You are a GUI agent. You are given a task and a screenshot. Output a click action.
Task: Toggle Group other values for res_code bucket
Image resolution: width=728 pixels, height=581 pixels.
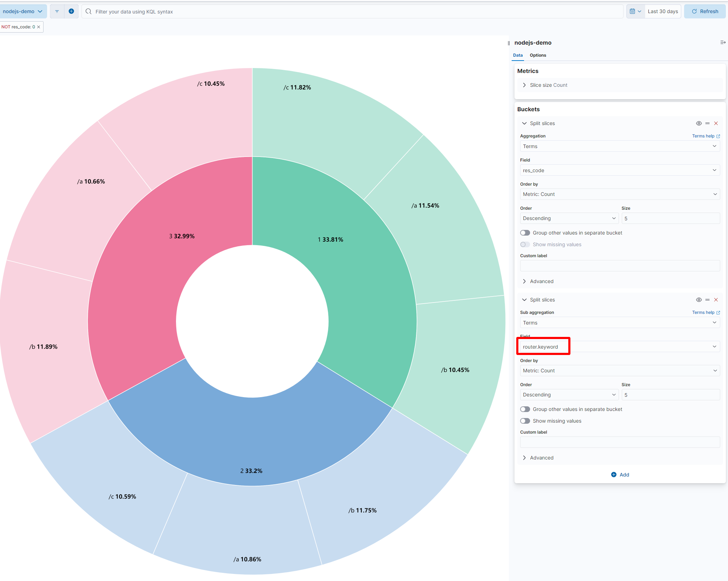tap(525, 233)
